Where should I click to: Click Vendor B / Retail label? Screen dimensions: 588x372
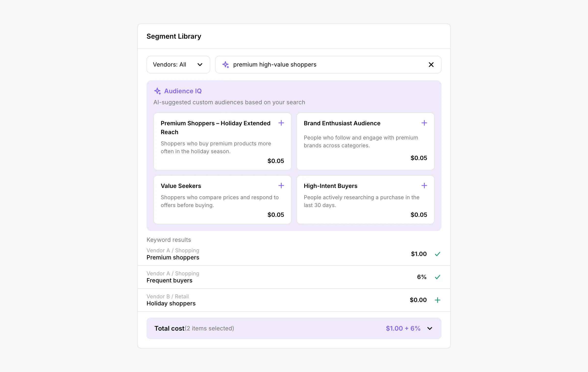coord(168,296)
